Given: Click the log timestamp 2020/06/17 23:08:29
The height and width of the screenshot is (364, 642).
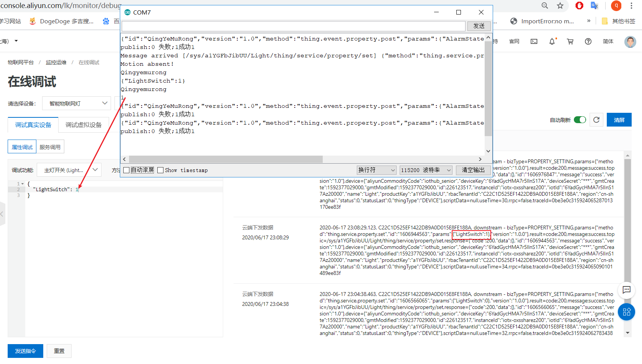Looking at the screenshot, I should pos(265,237).
